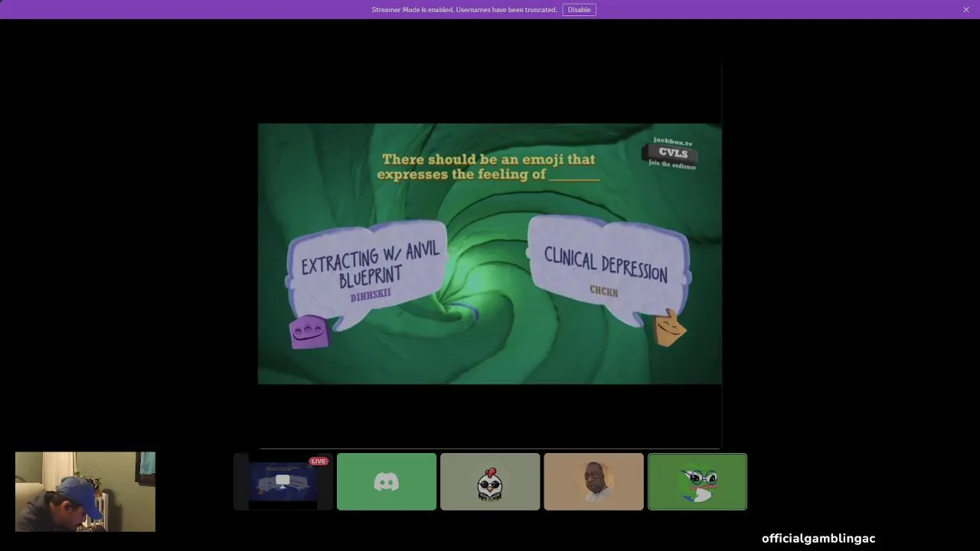Viewport: 980px width, 551px height.
Task: Select the man portrait participant tile
Action: 593,481
